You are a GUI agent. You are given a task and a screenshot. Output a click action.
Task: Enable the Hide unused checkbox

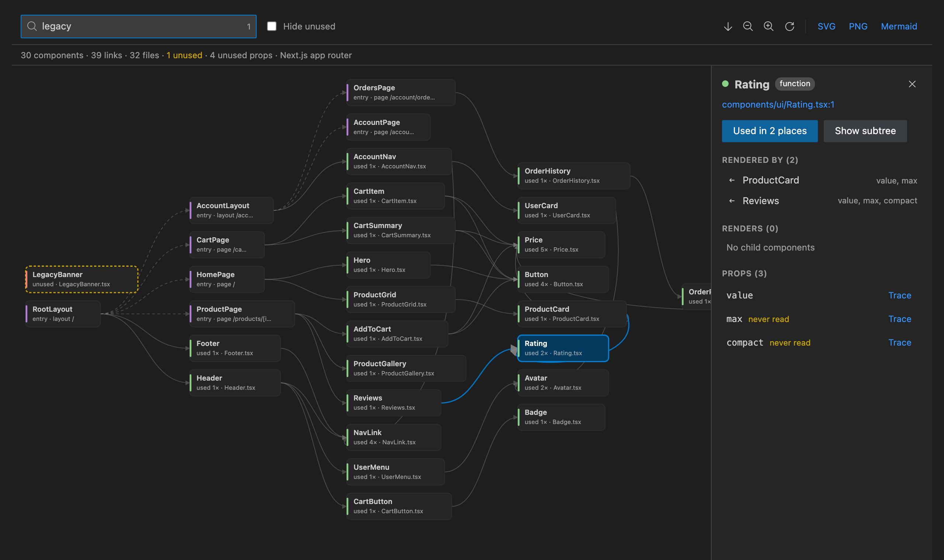point(271,26)
